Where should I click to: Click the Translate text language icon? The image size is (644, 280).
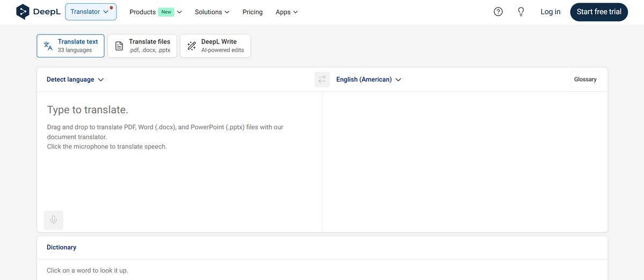(x=48, y=46)
